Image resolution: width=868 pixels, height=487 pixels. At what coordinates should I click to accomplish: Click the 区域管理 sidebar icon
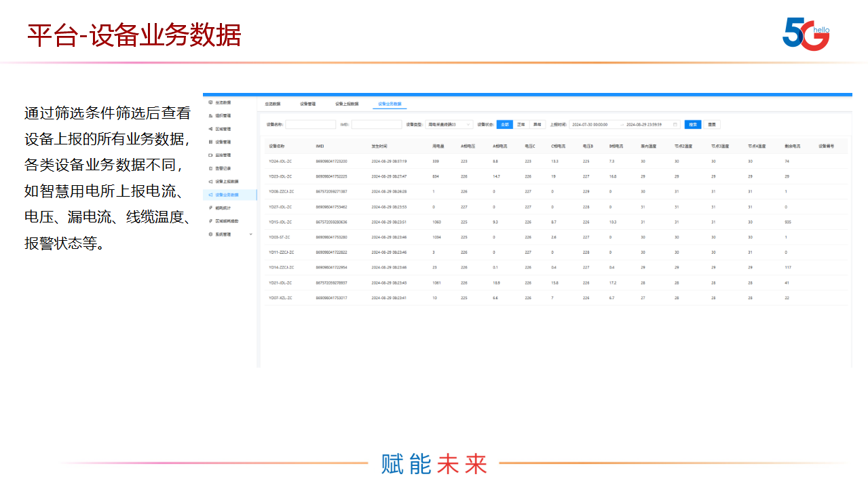(x=210, y=129)
